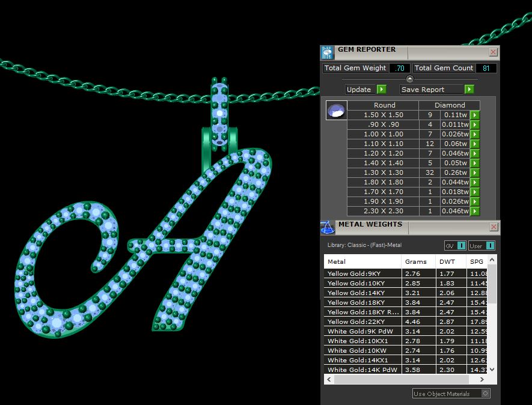
Task: Click green arrow for 1.90 X 1.90 row
Action: click(475, 201)
